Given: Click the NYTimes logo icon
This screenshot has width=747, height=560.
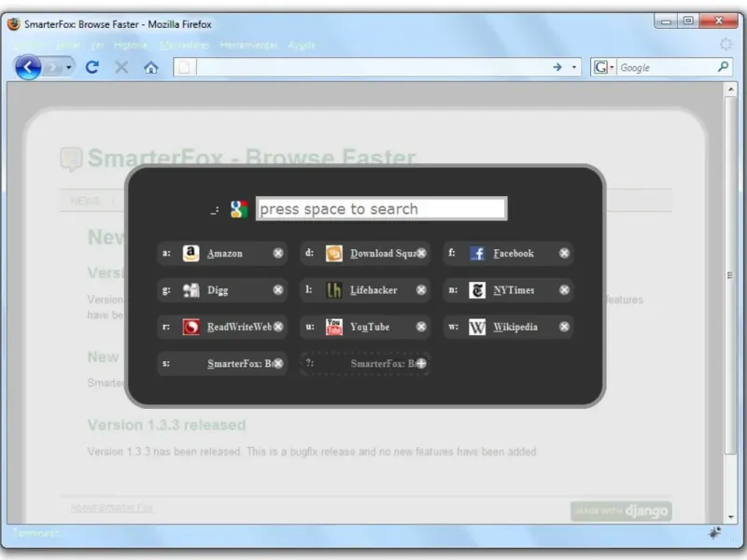Looking at the screenshot, I should [477, 290].
